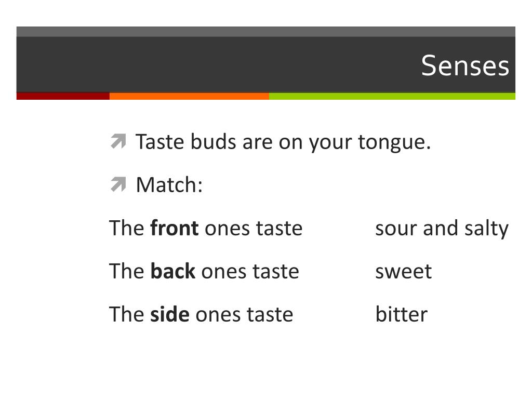Select the Senses slide title
Viewport: 532px width, 399px height.
[465, 65]
